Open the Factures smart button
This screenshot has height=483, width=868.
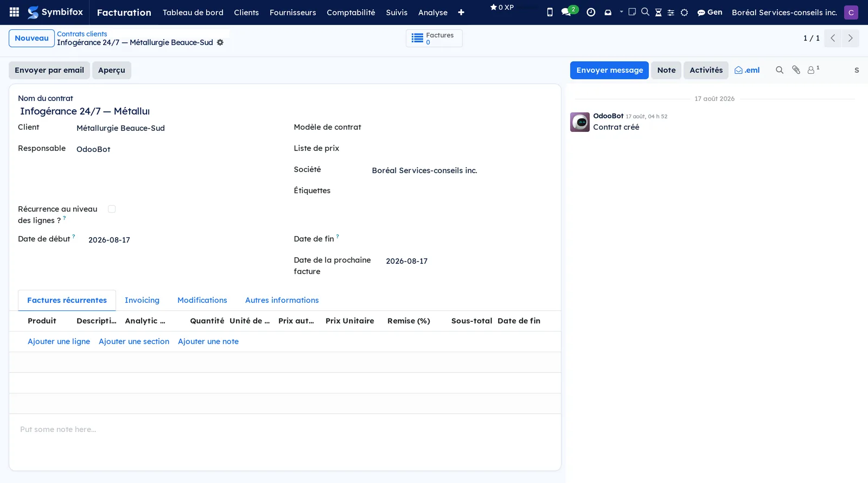pyautogui.click(x=434, y=38)
